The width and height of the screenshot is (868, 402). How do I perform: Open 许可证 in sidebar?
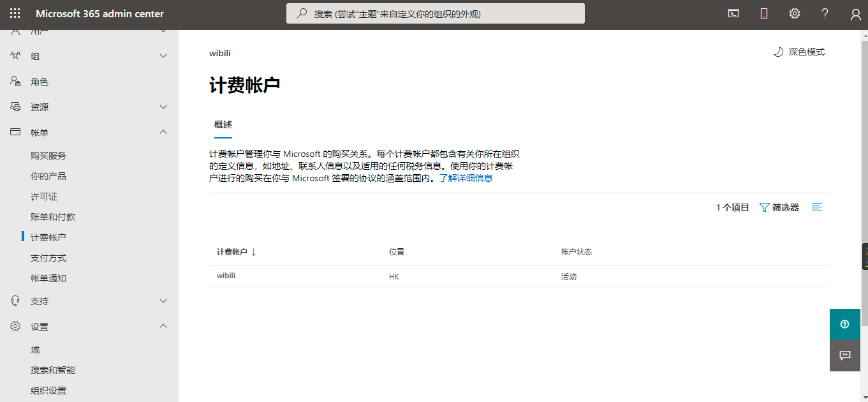44,197
